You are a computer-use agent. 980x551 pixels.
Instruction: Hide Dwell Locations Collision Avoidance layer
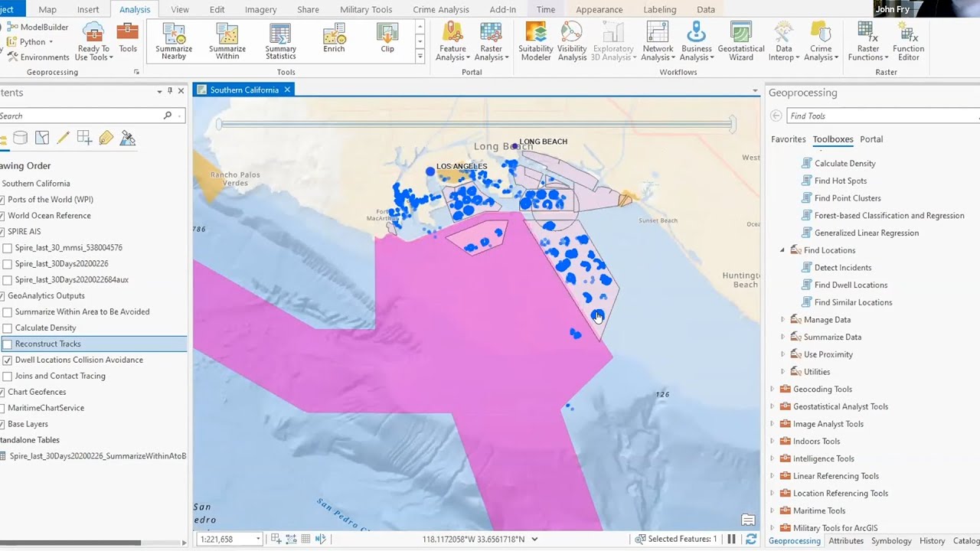(8, 360)
